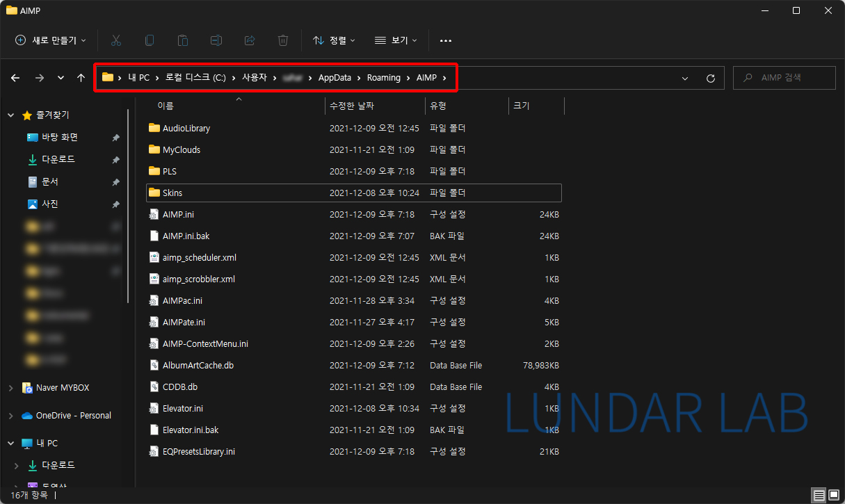Select the AudioLibrary folder icon

154,128
